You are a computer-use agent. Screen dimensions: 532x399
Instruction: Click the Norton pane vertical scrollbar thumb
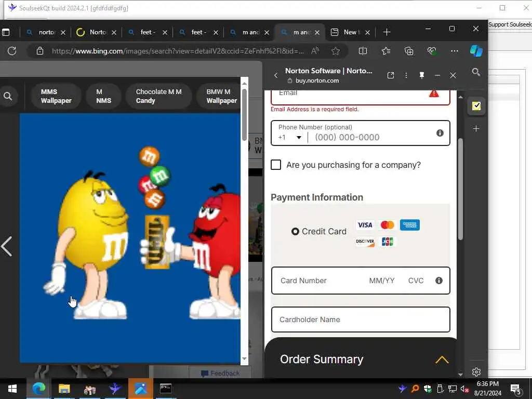[x=460, y=189]
